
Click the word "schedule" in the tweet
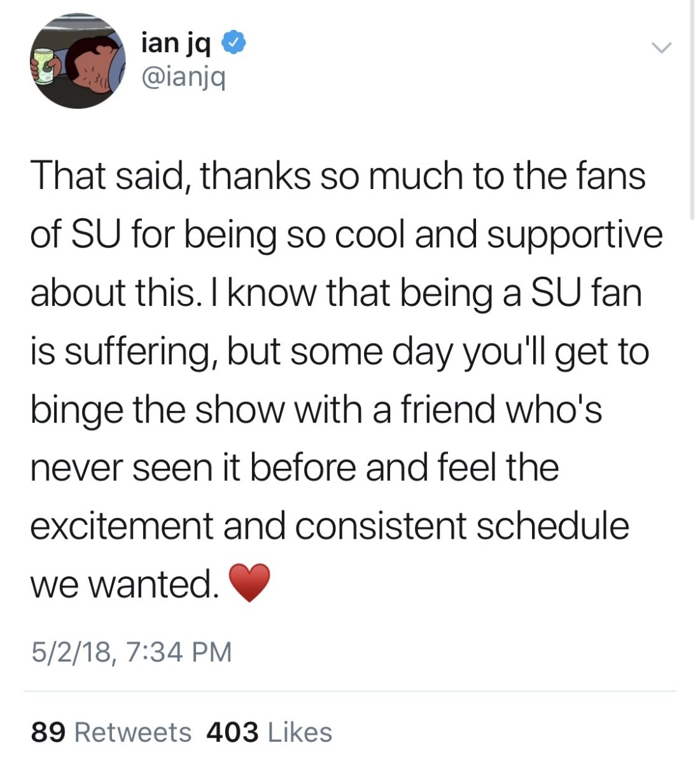pos(552,526)
